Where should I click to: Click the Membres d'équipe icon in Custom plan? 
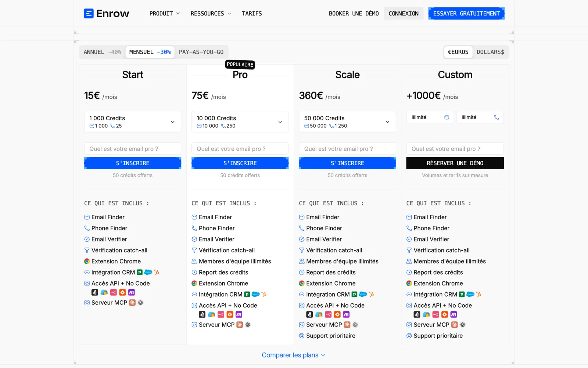pyautogui.click(x=409, y=261)
